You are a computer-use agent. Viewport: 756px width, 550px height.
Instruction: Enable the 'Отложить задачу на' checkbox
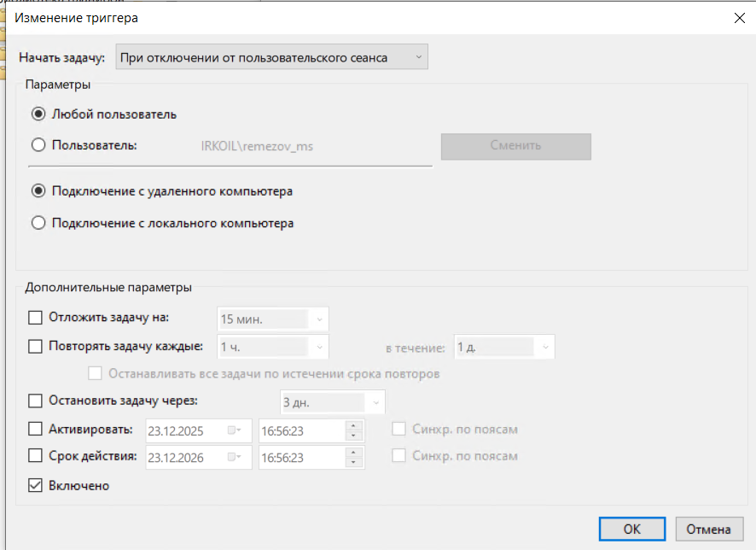pos(35,318)
